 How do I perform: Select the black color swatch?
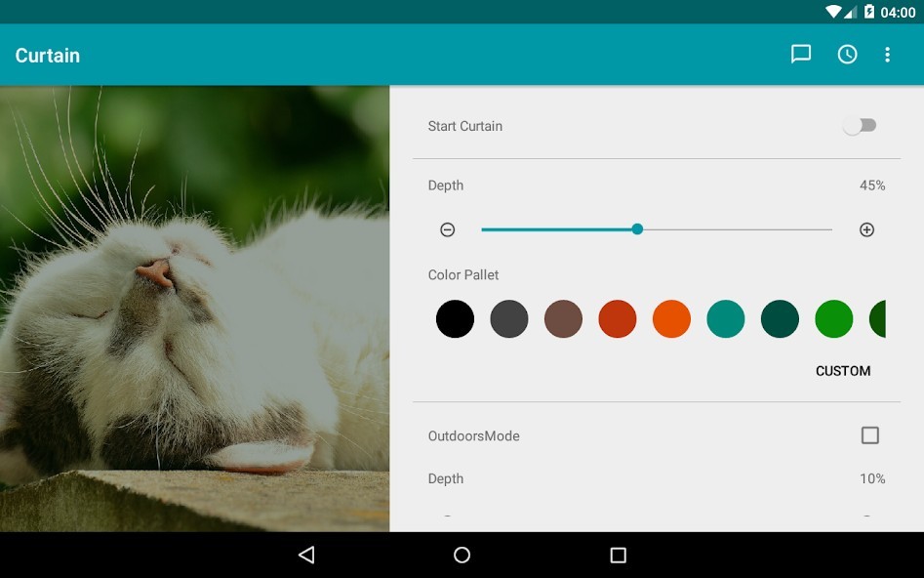tap(455, 318)
